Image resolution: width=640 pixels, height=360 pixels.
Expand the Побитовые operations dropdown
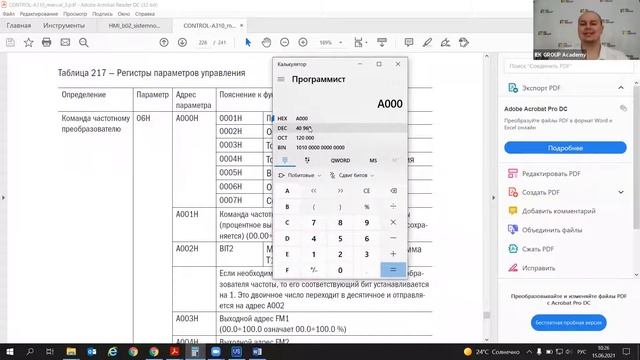(300, 176)
